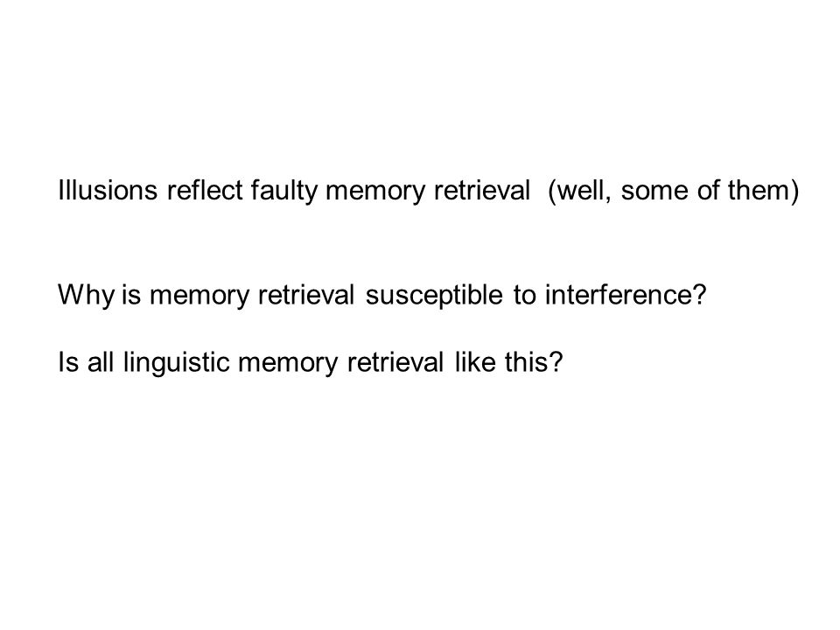The image size is (840, 630).
Task: Click the word "Why" starting the second sentence
Action: pos(86,297)
